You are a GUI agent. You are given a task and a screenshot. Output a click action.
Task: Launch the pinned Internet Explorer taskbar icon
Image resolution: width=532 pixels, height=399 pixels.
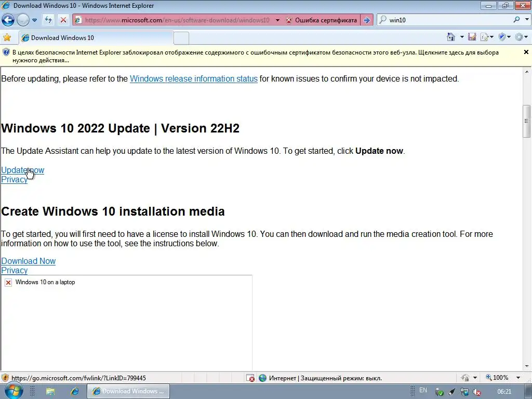point(75,391)
